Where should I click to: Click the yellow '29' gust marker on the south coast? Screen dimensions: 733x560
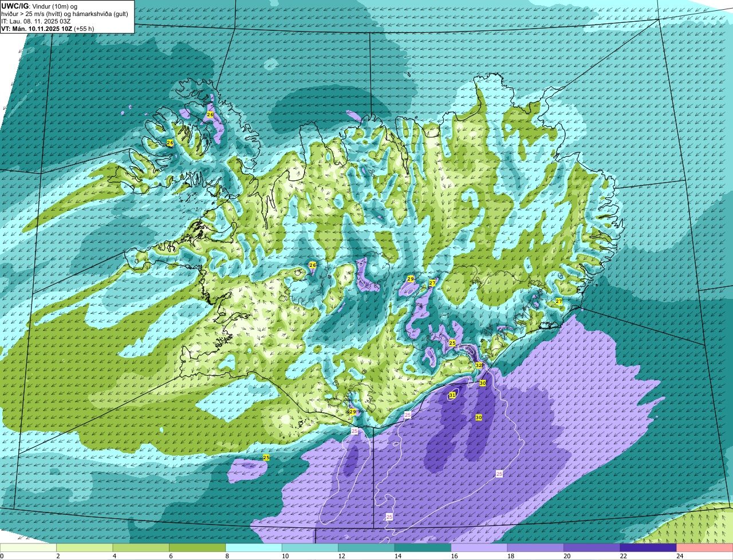353,412
